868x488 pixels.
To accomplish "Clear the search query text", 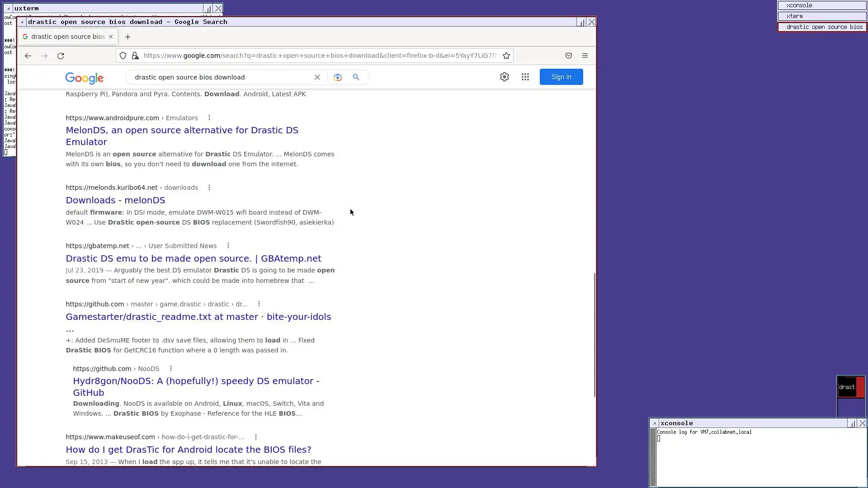I will tap(317, 77).
